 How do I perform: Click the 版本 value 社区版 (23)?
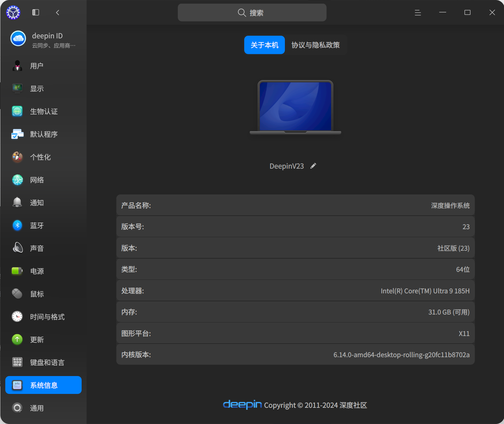(453, 248)
